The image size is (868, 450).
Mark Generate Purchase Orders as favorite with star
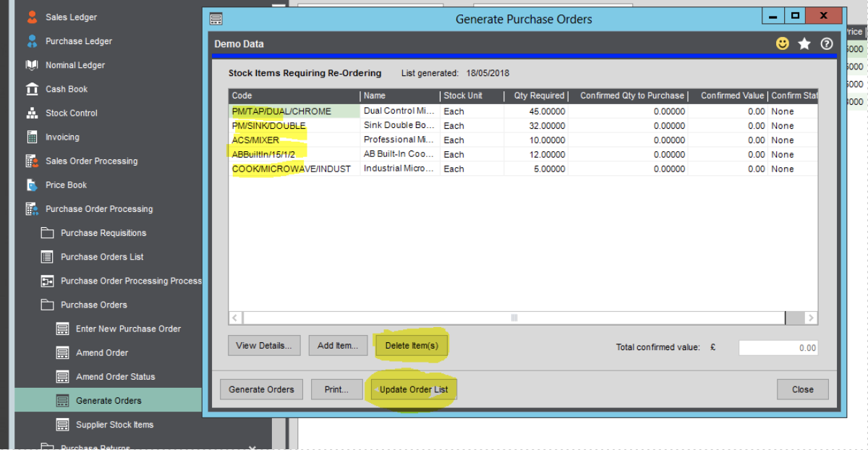coord(804,43)
